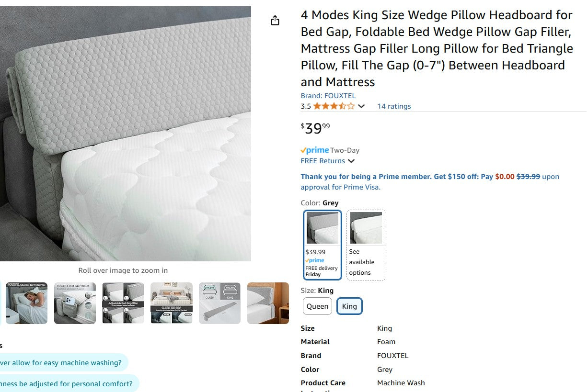Select the sleeping woman product thumbnail

[26, 303]
